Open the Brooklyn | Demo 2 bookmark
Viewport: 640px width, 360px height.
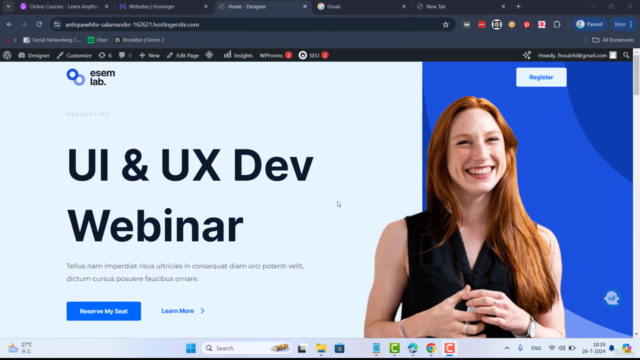tap(140, 40)
